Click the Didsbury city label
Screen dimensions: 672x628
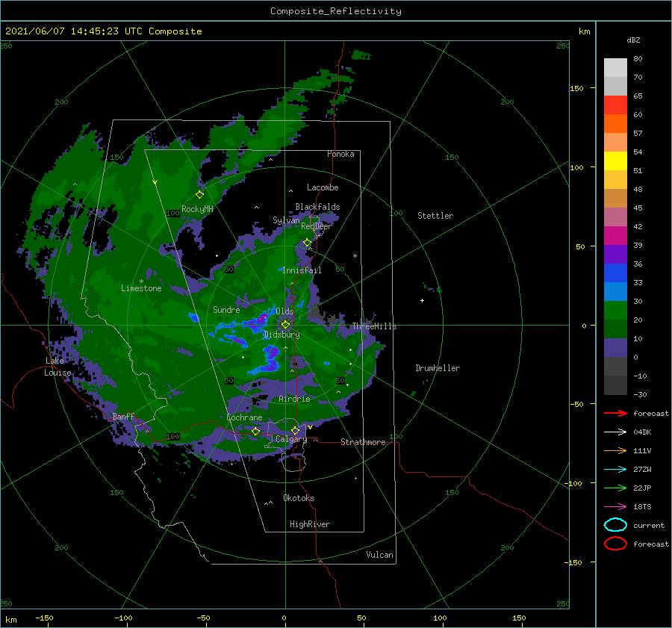282,335
